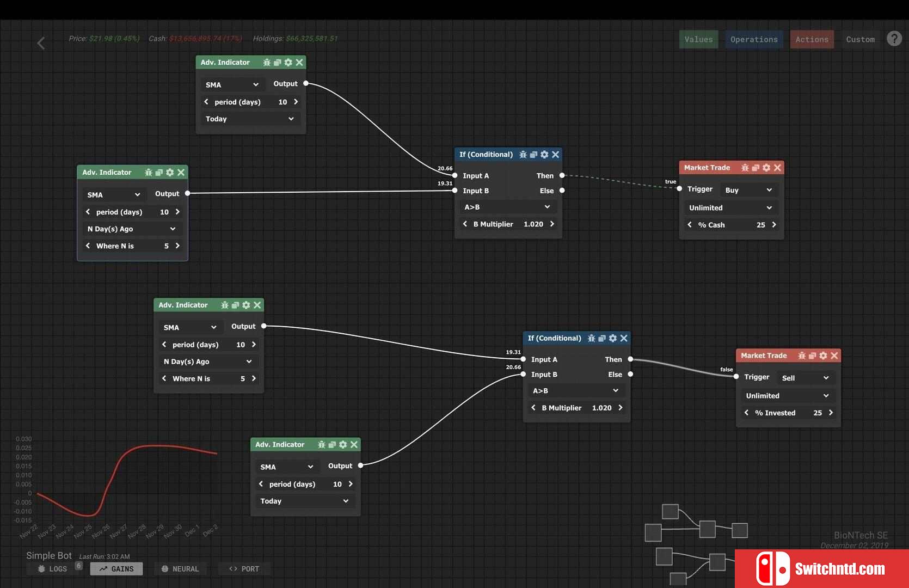
Task: Click bug icon on the upper If (Conditional) node
Action: [x=523, y=155]
